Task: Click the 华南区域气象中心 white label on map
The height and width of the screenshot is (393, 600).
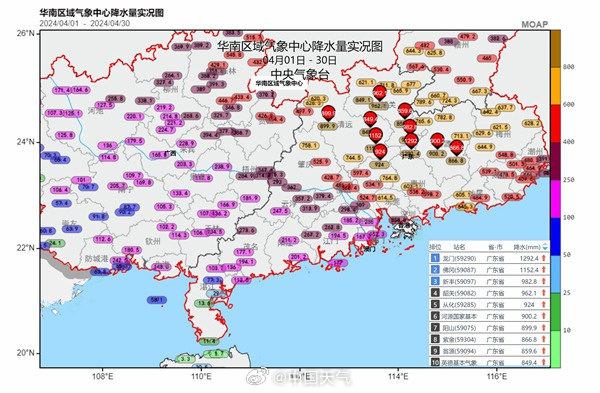Action: 279,83
